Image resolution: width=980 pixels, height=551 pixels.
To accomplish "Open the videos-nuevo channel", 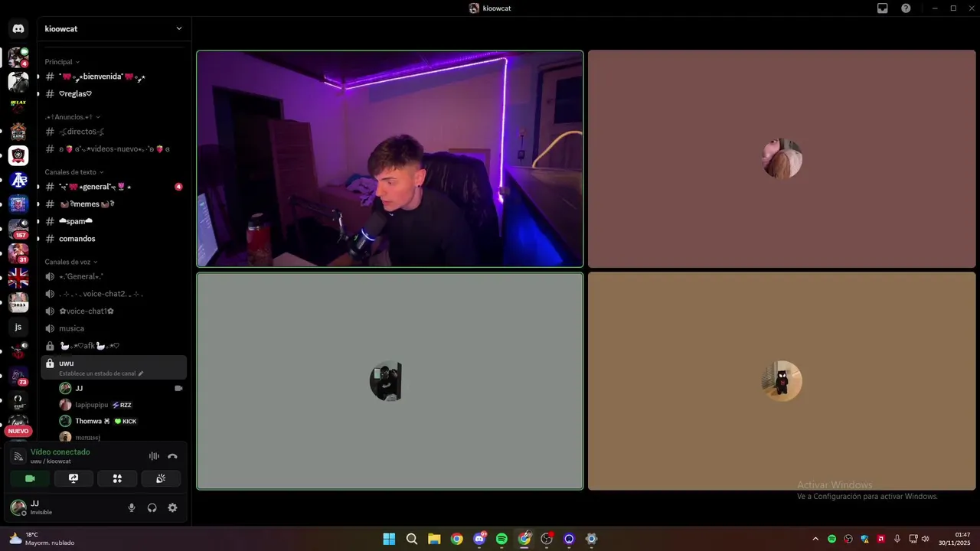I will [x=113, y=148].
